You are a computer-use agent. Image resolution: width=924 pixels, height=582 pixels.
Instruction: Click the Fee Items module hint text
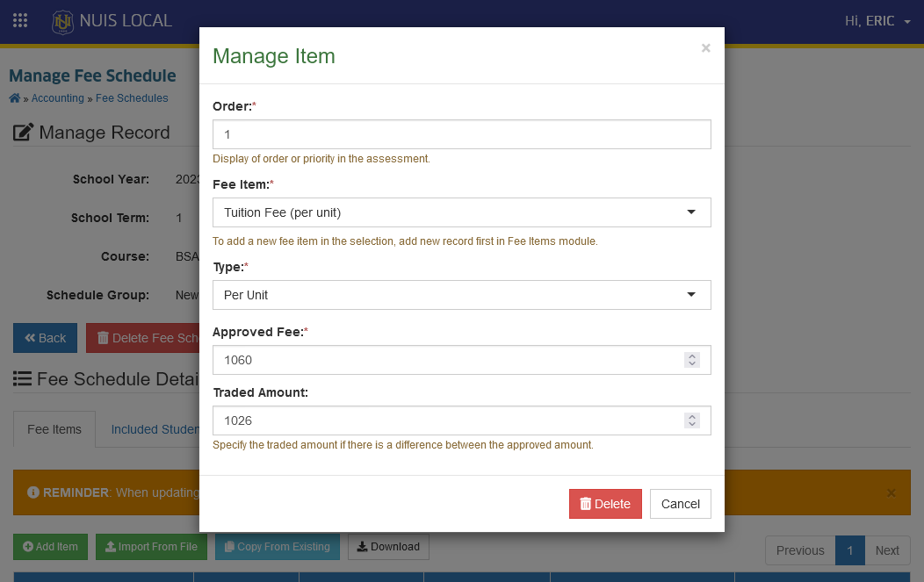pyautogui.click(x=406, y=241)
